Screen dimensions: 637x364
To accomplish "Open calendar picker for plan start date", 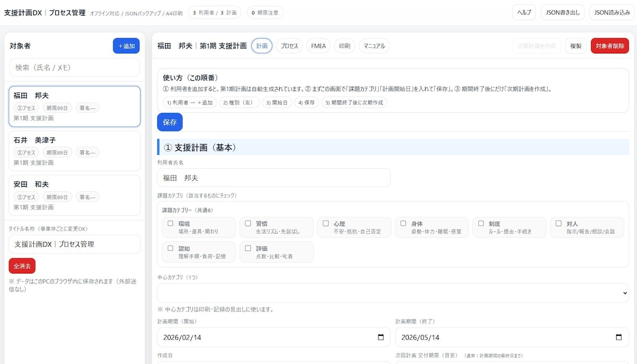I will [381, 337].
